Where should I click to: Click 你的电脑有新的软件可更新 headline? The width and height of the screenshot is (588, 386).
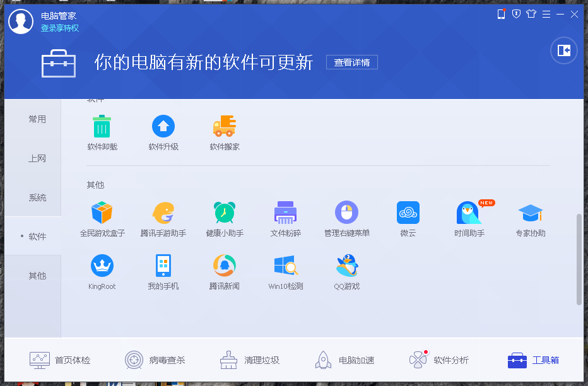pos(204,62)
